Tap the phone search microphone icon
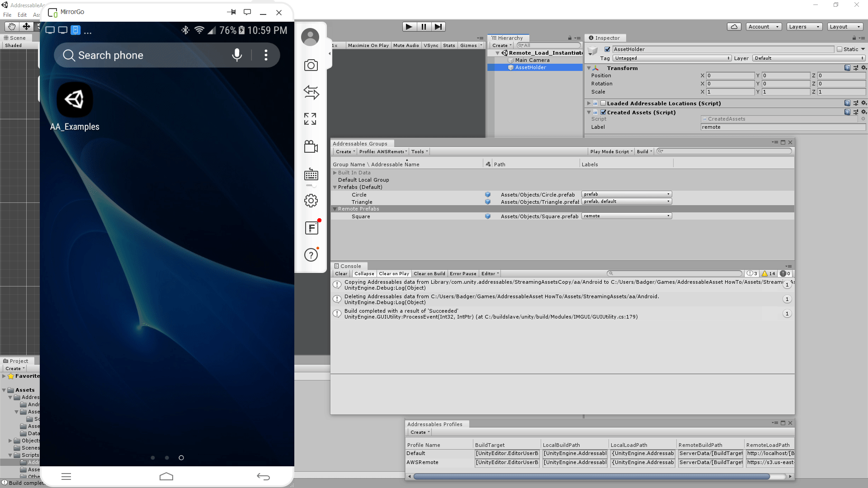This screenshot has width=868, height=488. click(x=236, y=55)
